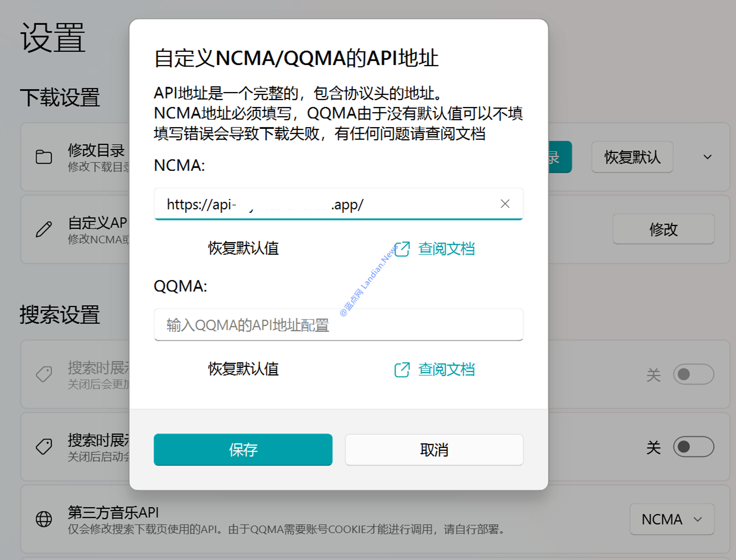736x560 pixels.
Task: Click the 恢复默认 button in download settings
Action: [632, 157]
